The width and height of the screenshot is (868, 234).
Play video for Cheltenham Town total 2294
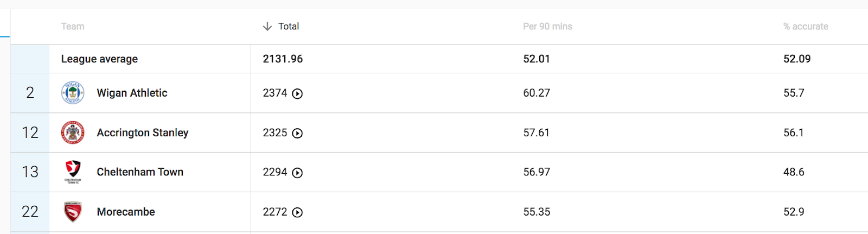click(297, 173)
